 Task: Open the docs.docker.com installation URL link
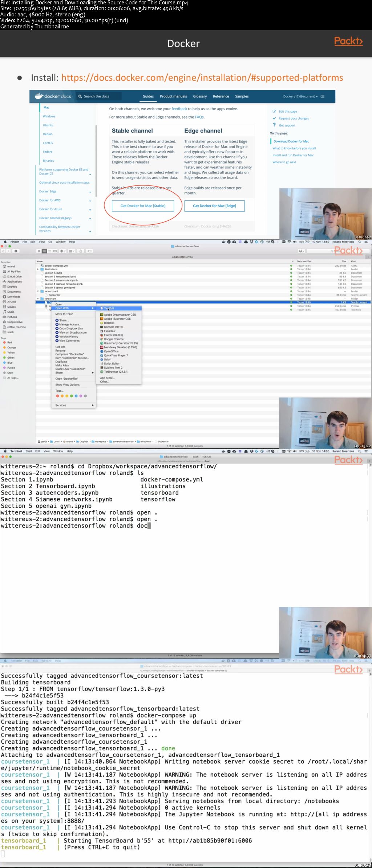click(202, 77)
